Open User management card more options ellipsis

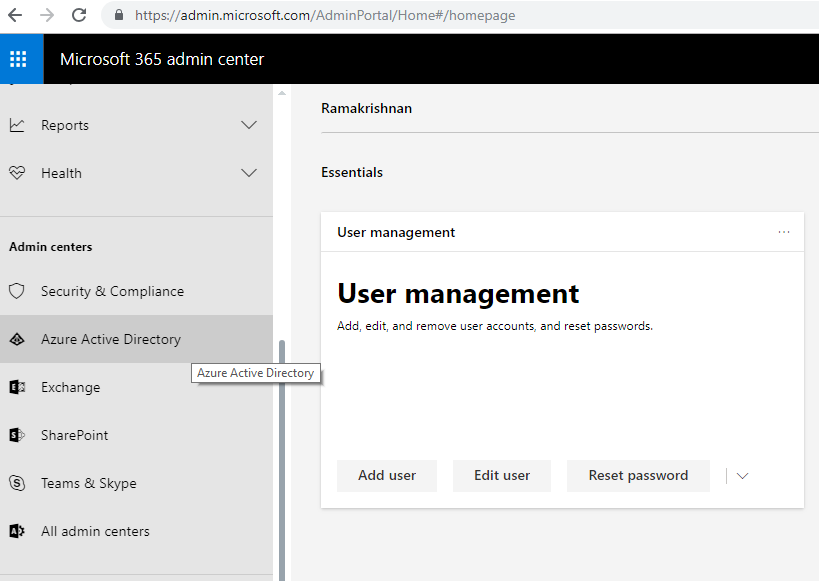[x=784, y=232]
